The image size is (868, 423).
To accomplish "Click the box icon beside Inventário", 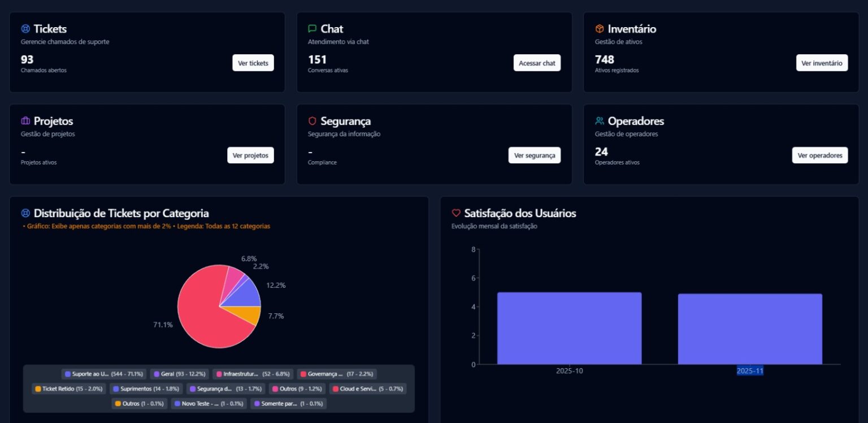I will coord(600,29).
